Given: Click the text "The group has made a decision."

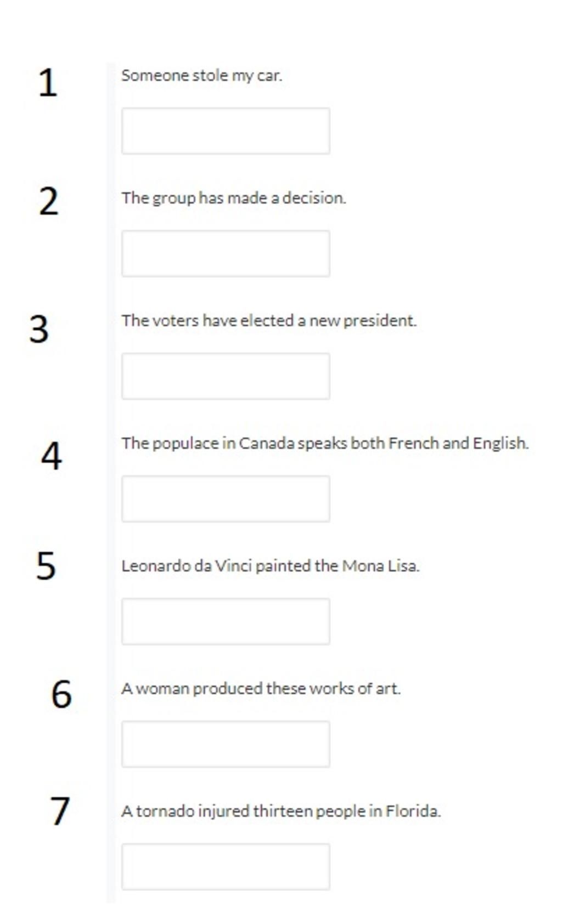Looking at the screenshot, I should click(x=234, y=198).
